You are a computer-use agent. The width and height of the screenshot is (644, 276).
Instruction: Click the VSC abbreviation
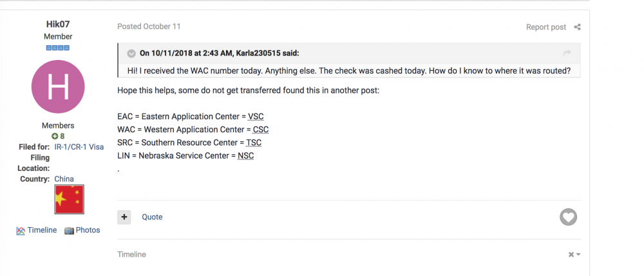tap(256, 117)
